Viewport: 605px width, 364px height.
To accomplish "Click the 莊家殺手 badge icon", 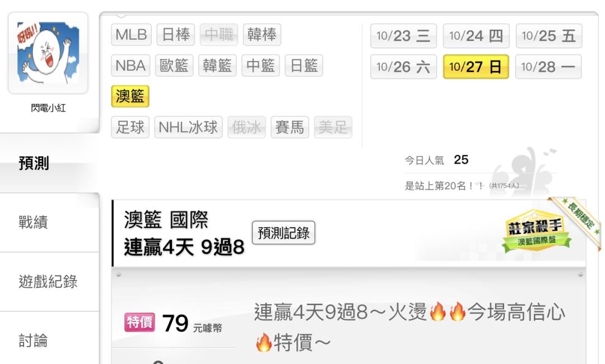I will (x=536, y=231).
